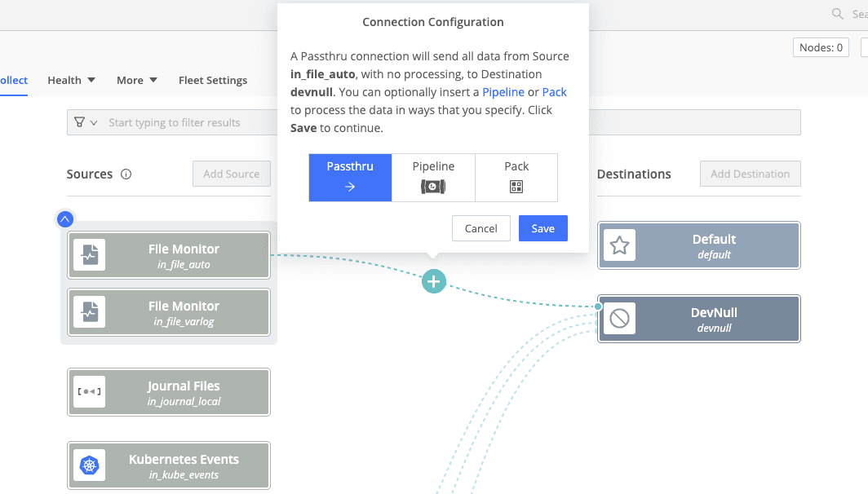
Task: Click the in_file_varlog File Monitor icon
Action: click(x=89, y=312)
